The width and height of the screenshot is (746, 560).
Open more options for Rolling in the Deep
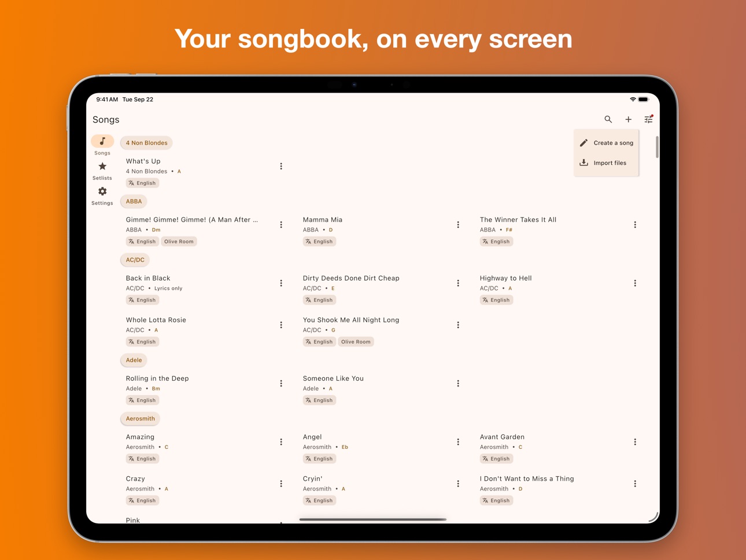click(281, 384)
